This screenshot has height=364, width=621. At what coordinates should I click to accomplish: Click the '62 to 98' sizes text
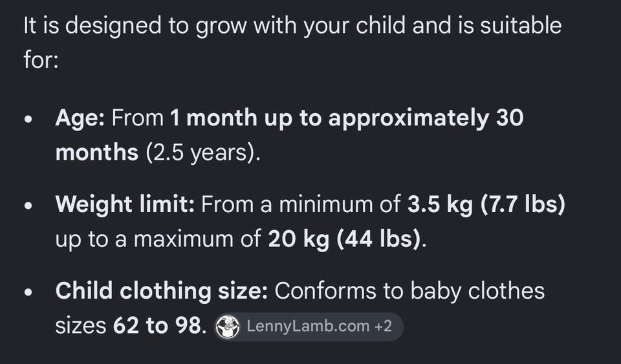(158, 326)
